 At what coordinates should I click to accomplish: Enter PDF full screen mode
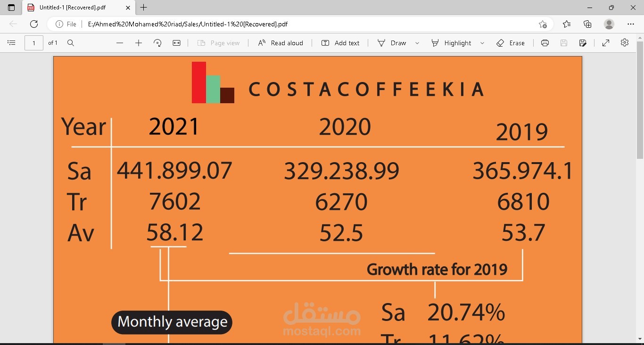[x=606, y=43]
